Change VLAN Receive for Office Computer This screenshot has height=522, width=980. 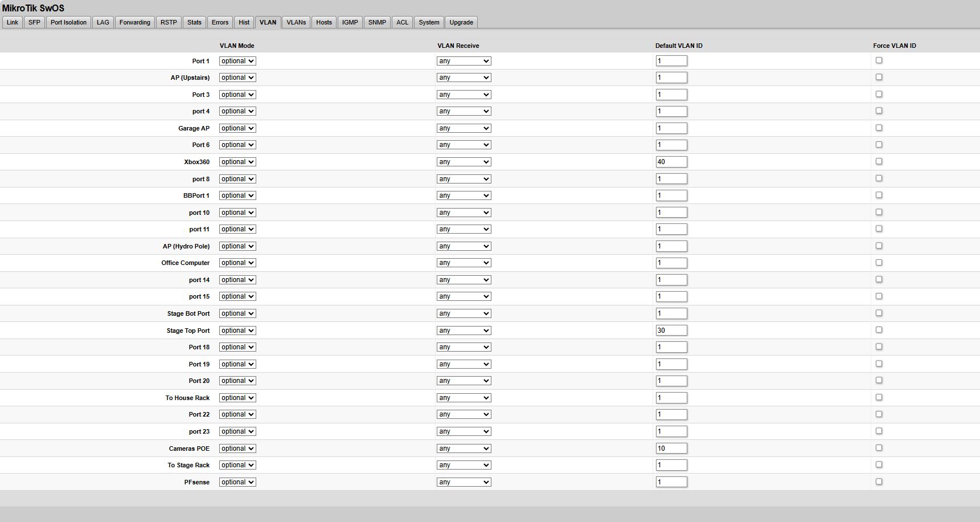(x=464, y=263)
